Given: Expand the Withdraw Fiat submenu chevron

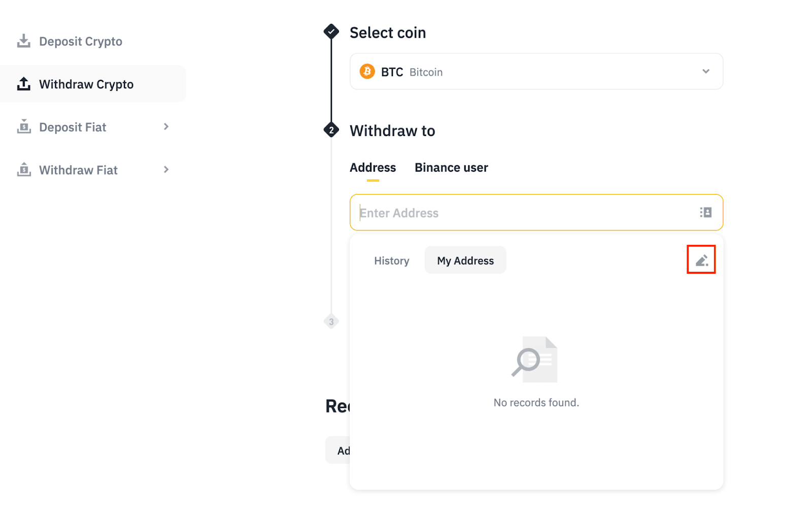Looking at the screenshot, I should point(166,170).
